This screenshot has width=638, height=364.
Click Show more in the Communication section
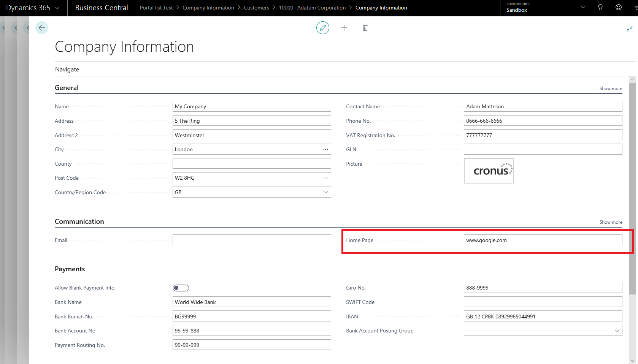611,222
